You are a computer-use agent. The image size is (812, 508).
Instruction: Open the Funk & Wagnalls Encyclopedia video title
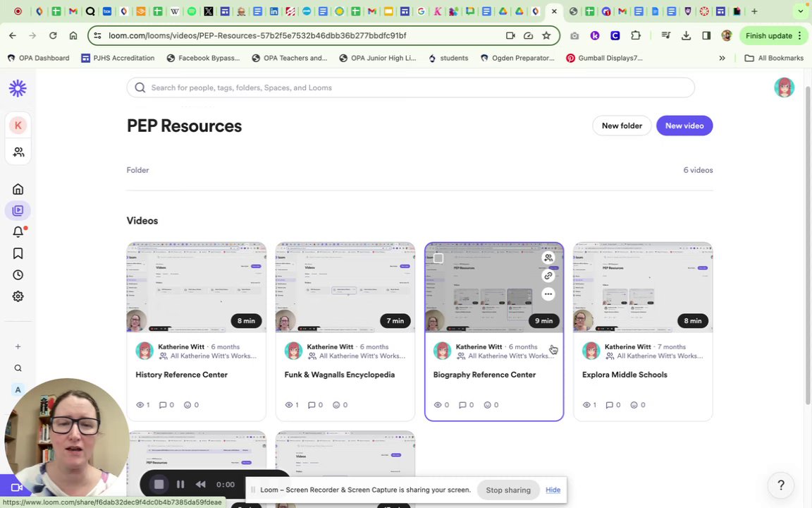click(x=339, y=375)
